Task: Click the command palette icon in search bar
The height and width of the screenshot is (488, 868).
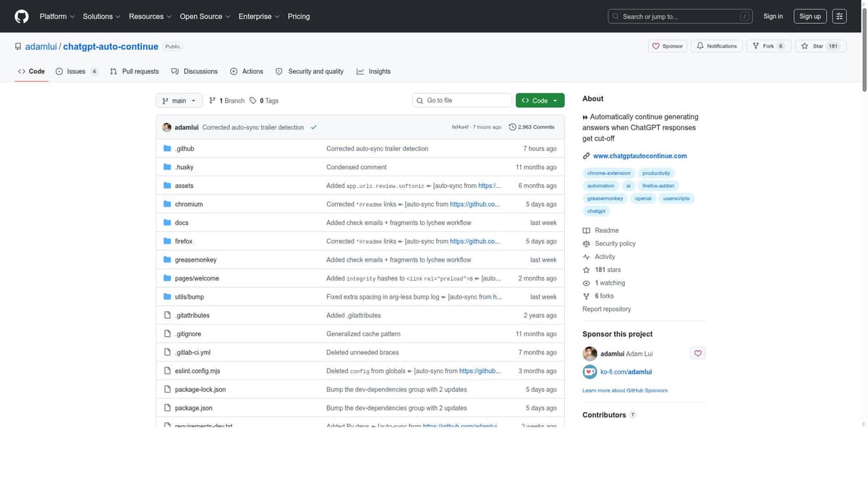Action: click(744, 14)
